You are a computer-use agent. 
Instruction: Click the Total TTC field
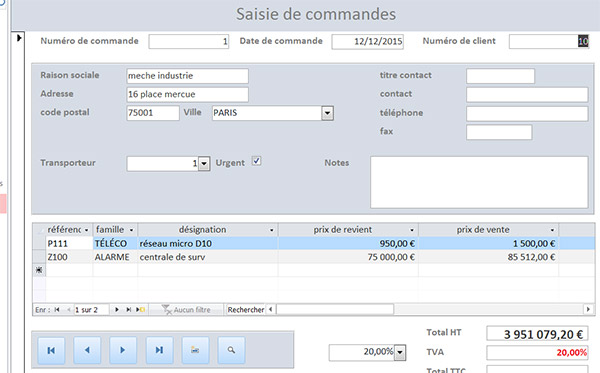pos(537,370)
